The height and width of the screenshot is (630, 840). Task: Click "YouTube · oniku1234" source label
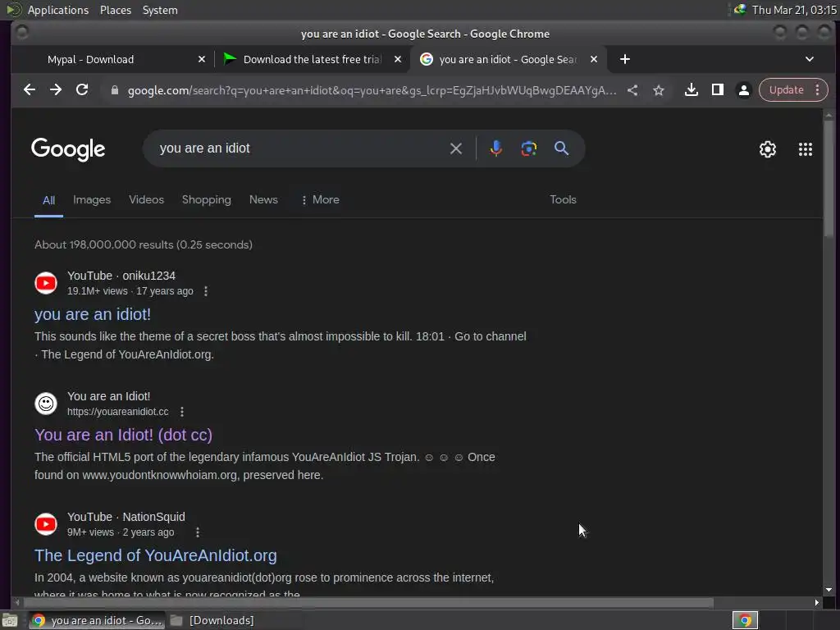[121, 276]
